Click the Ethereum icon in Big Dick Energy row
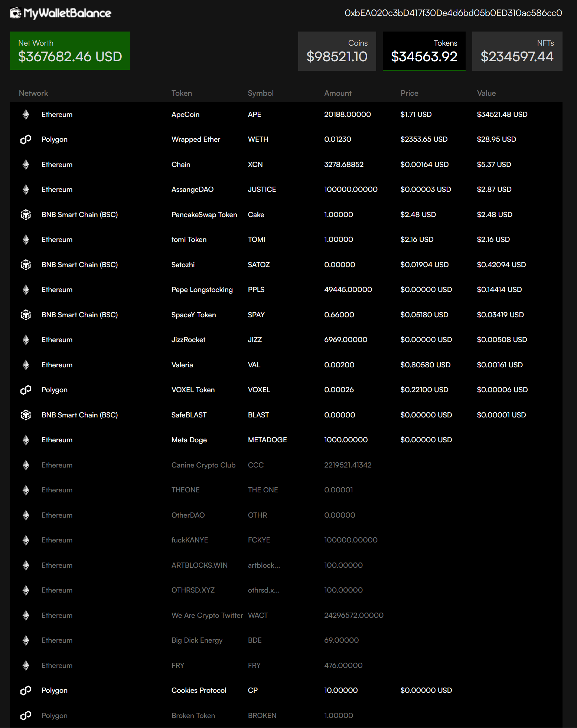 click(26, 640)
